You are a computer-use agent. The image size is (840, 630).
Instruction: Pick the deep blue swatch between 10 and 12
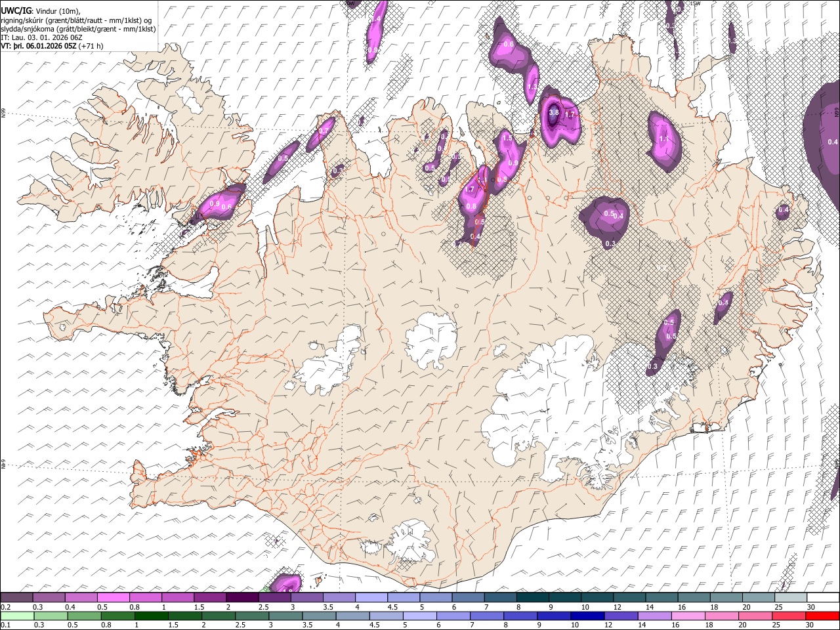[x=587, y=616]
